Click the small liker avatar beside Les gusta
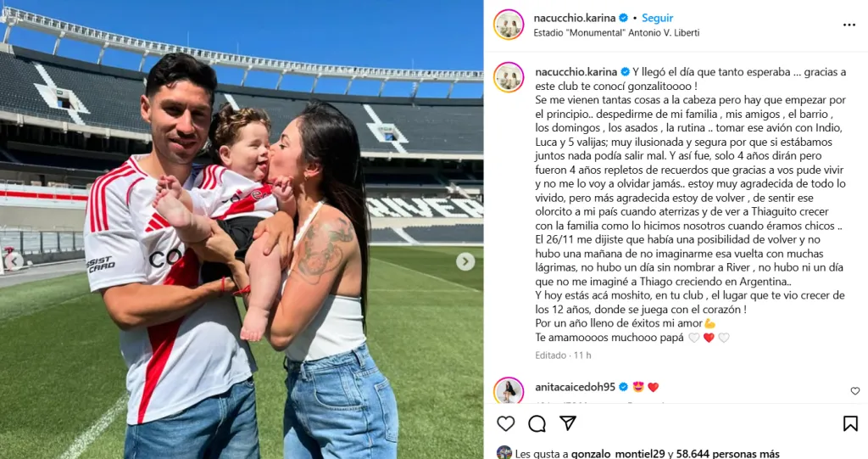The image size is (868, 459). [x=504, y=452]
